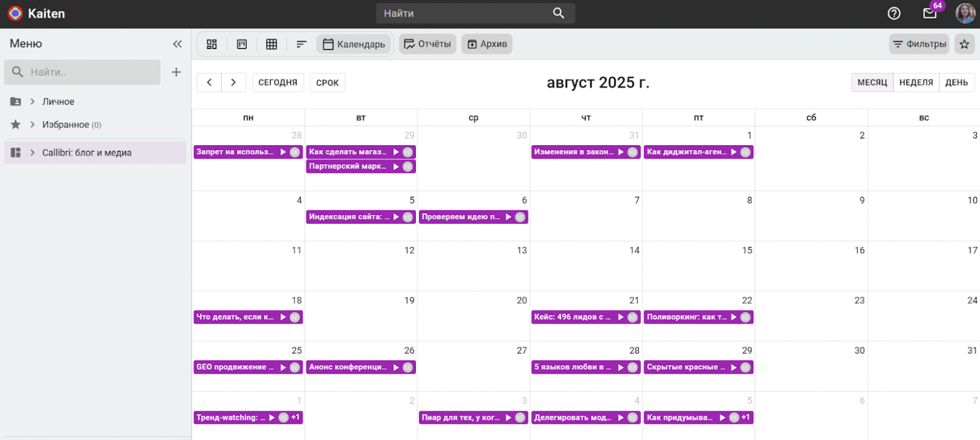Add board to favorites with star icon
The image size is (980, 440).
pos(964,44)
